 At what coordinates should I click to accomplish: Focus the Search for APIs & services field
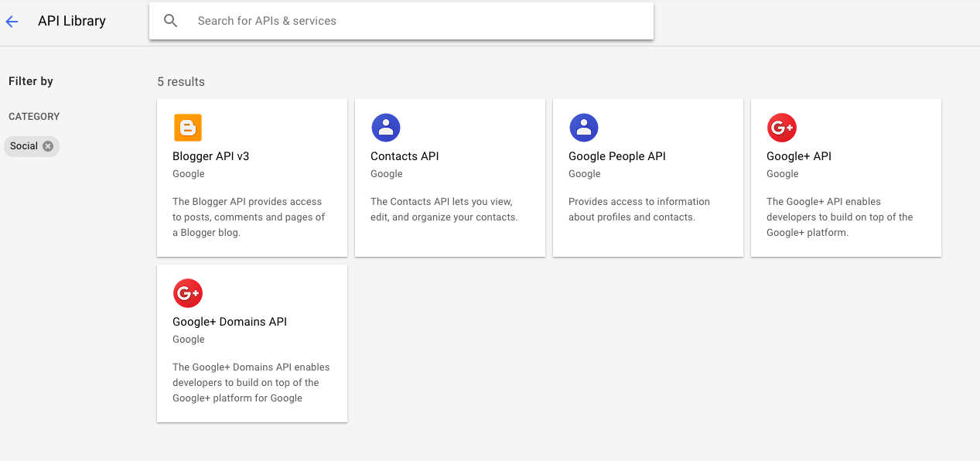click(401, 21)
